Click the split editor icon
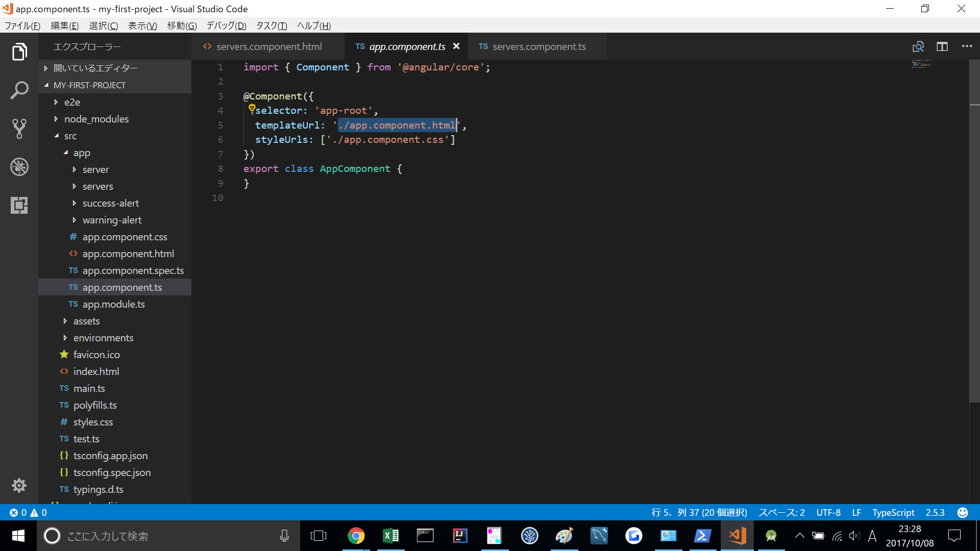Screen dimensions: 980x551 coord(942,46)
